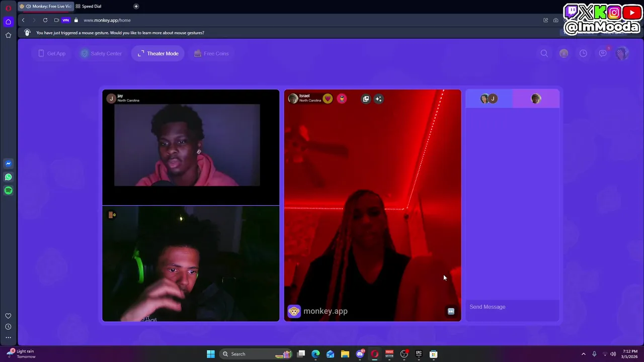This screenshot has width=644, height=362.
Task: Open Epic Games launcher from taskbar
Action: 419,354
